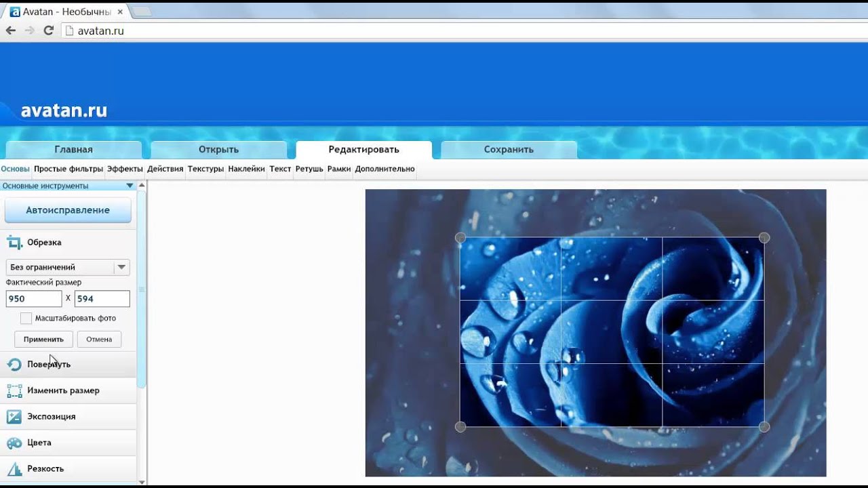Click top-right crop corner handle
868x488 pixels.
pos(764,238)
